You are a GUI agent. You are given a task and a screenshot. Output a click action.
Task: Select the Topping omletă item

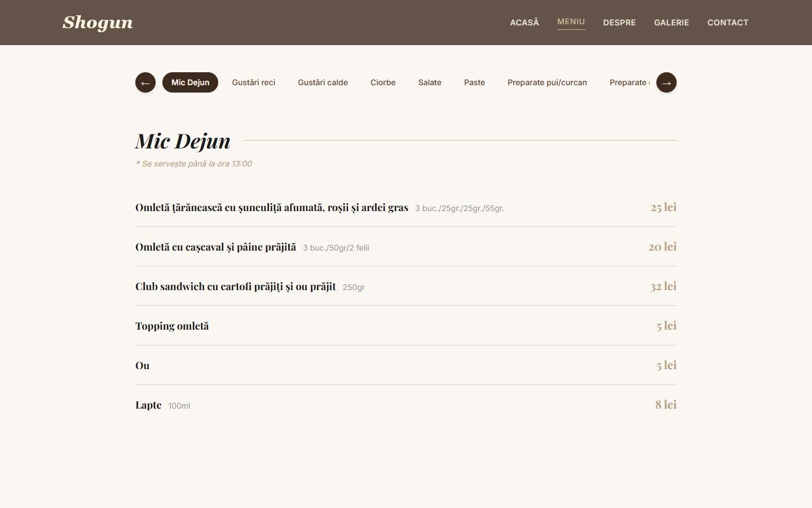pyautogui.click(x=172, y=326)
